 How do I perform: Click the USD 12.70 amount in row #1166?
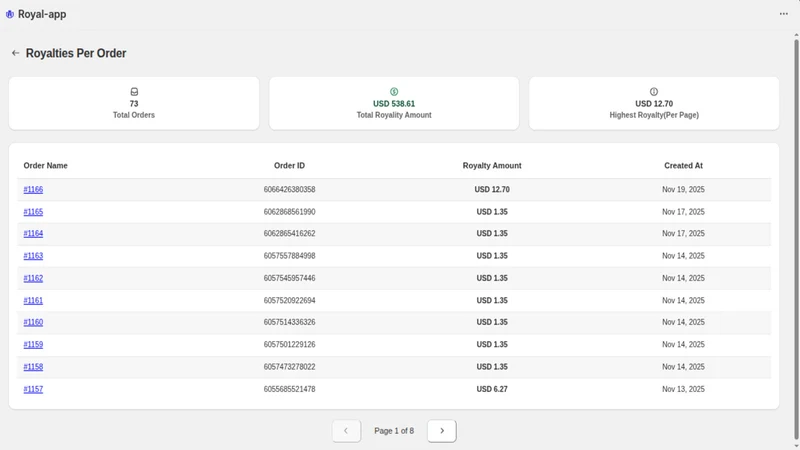[492, 189]
